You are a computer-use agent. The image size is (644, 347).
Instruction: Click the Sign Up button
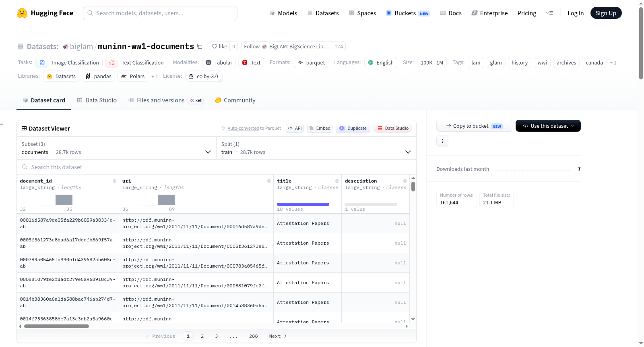(x=606, y=13)
